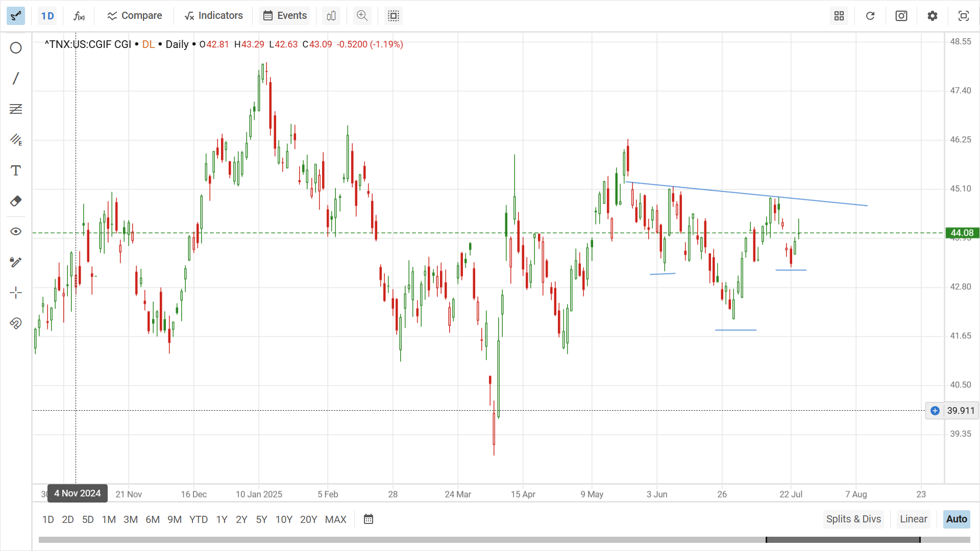Click the 22 Jul date axis label
The image size is (980, 551).
[x=791, y=494]
